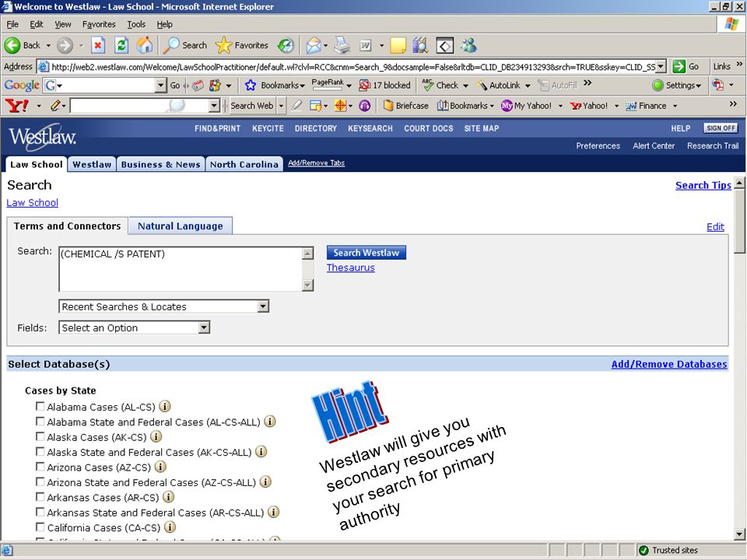747x560 pixels.
Task: Click the page scroll down arrow
Action: tap(739, 534)
